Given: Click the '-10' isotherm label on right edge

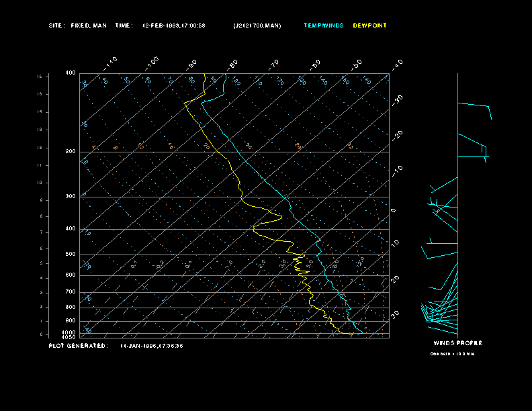Looking at the screenshot, I should click(x=397, y=171).
